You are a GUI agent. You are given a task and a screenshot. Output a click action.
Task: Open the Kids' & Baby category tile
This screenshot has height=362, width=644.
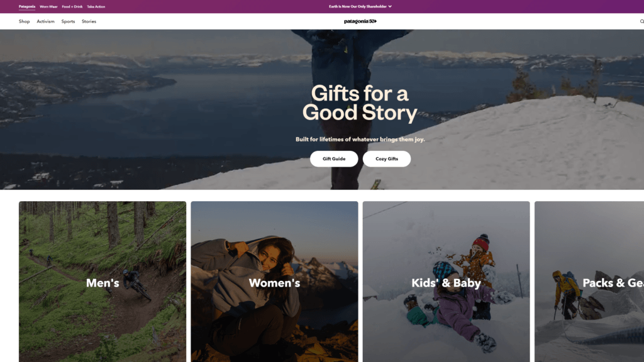pos(446,283)
